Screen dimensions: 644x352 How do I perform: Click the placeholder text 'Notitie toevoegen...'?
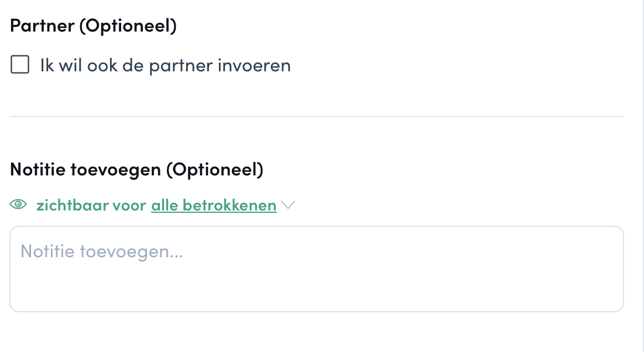(x=101, y=251)
